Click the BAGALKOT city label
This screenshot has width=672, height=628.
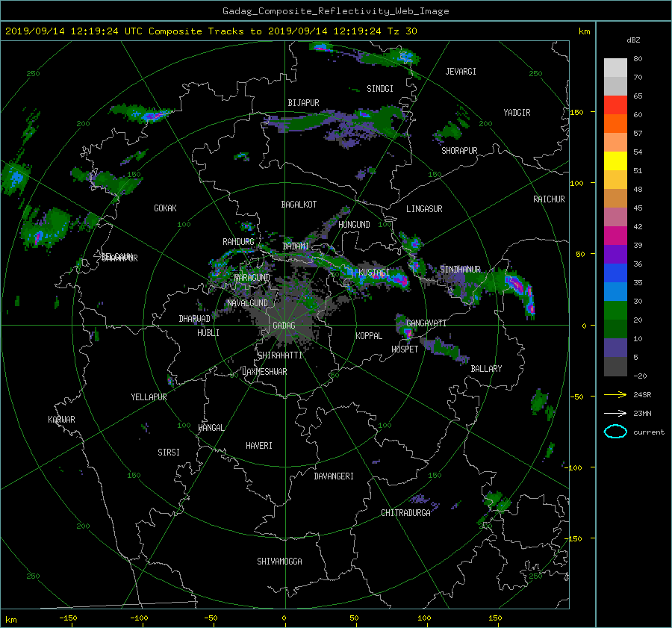(x=299, y=205)
